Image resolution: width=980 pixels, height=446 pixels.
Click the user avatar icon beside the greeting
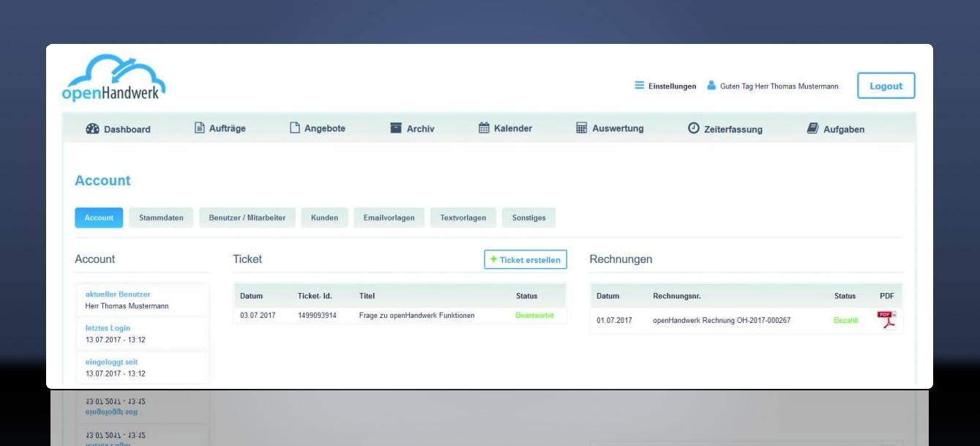pos(711,86)
